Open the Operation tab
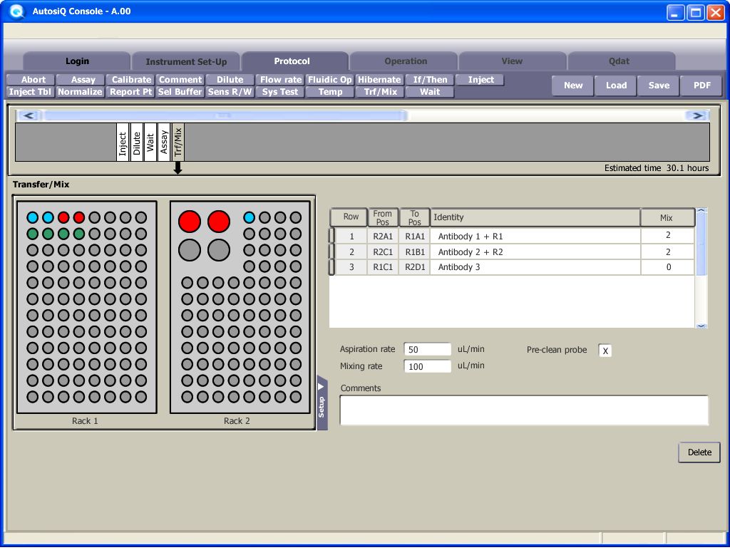730x560 pixels. click(406, 61)
